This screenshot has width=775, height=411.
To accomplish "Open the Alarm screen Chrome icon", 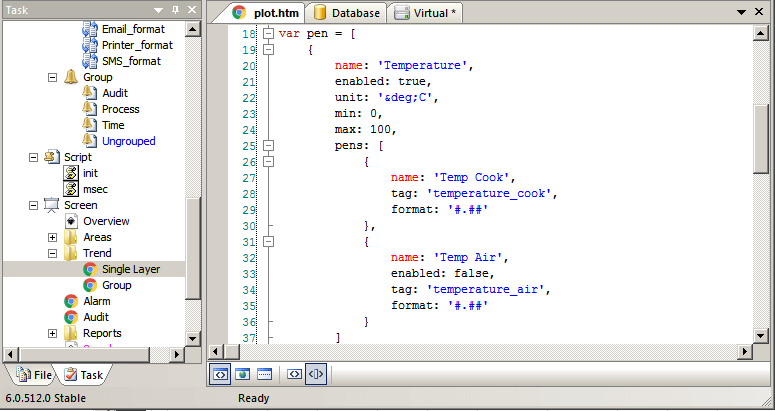I will coord(71,301).
